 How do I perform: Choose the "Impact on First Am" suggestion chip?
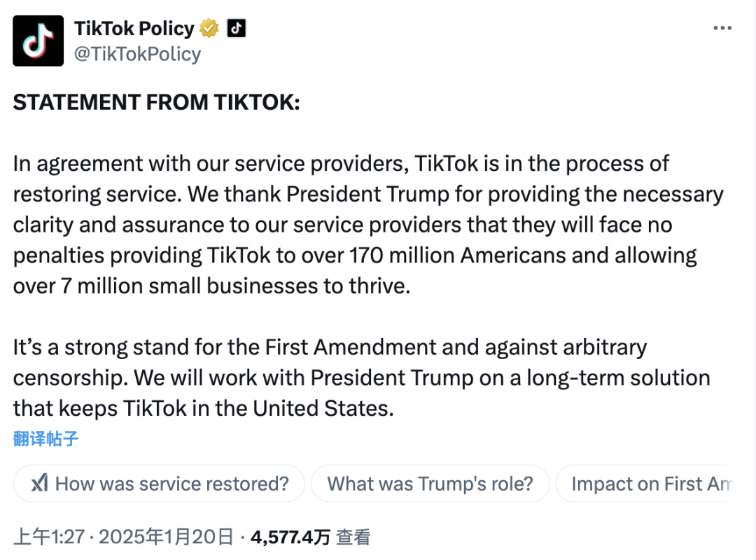[646, 483]
